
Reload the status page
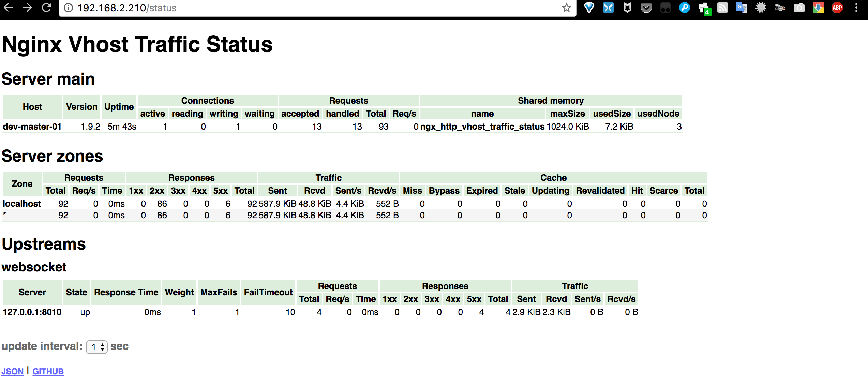46,8
